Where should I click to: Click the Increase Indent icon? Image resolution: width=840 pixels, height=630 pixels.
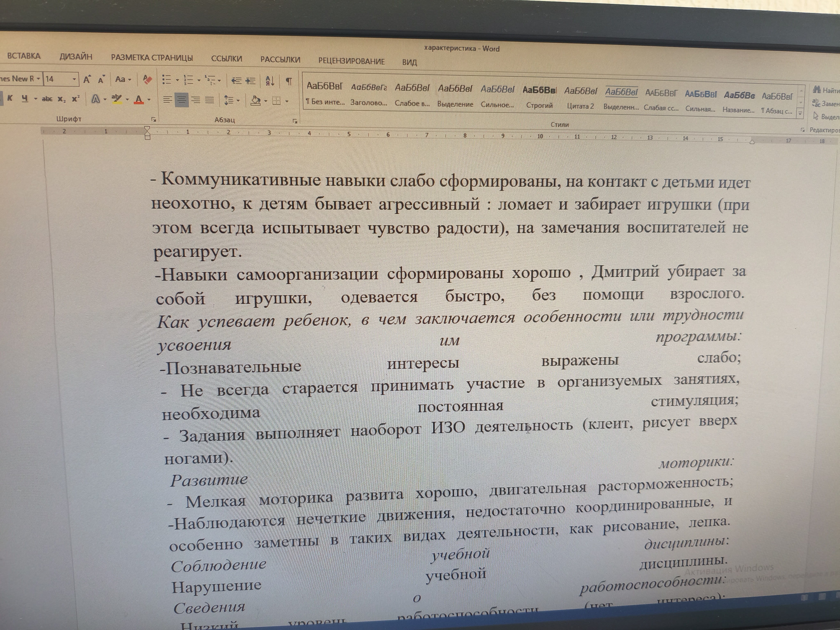pos(250,81)
